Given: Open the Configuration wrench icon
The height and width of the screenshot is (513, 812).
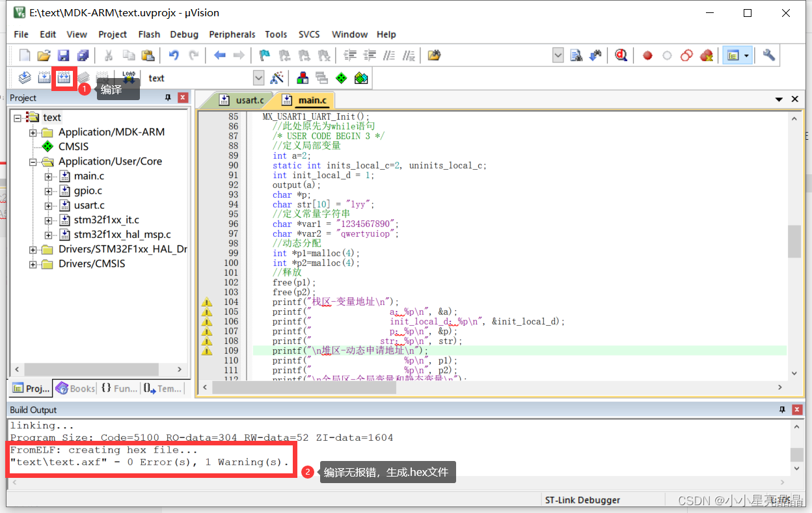Looking at the screenshot, I should point(769,56).
